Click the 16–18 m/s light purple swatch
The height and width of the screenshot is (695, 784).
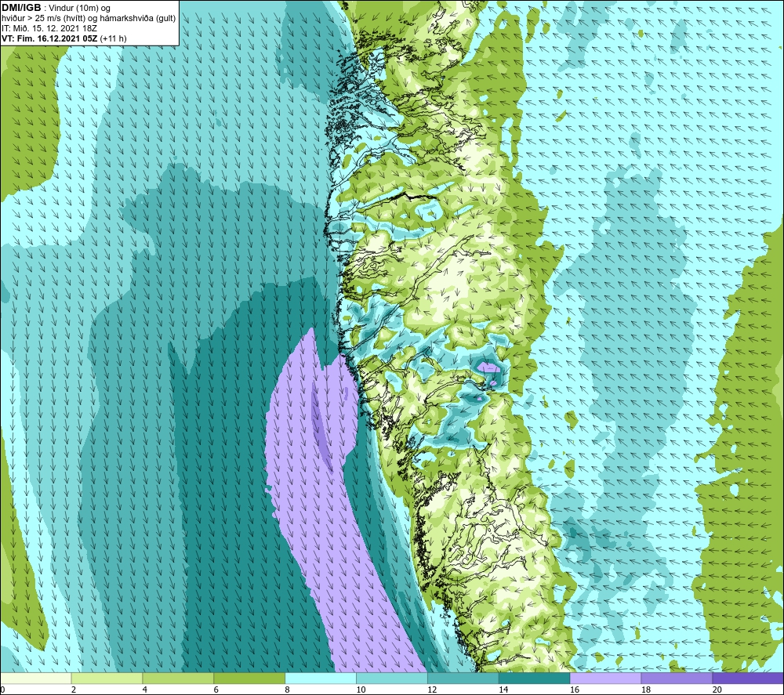click(605, 679)
